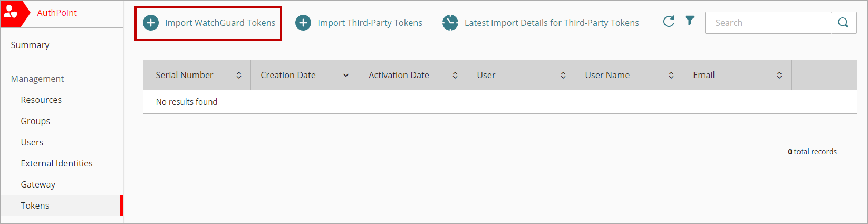Click the magnifier search icon
Screen dimensions: 868x224
[843, 23]
